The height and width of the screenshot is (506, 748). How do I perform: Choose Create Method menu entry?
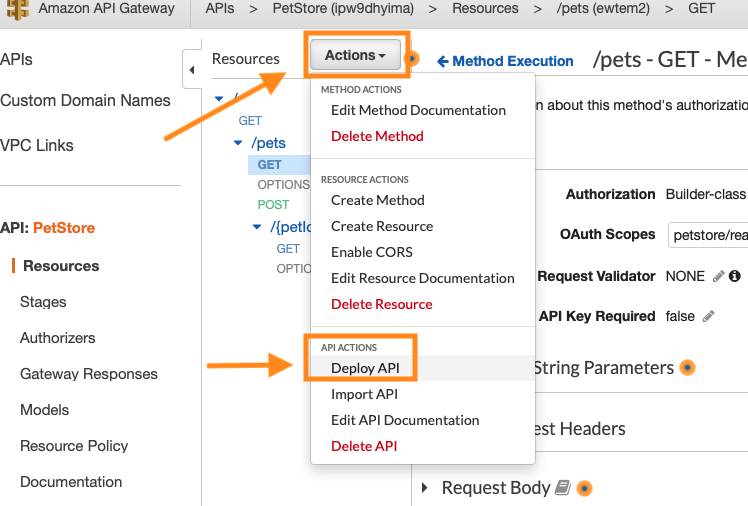[x=378, y=200]
